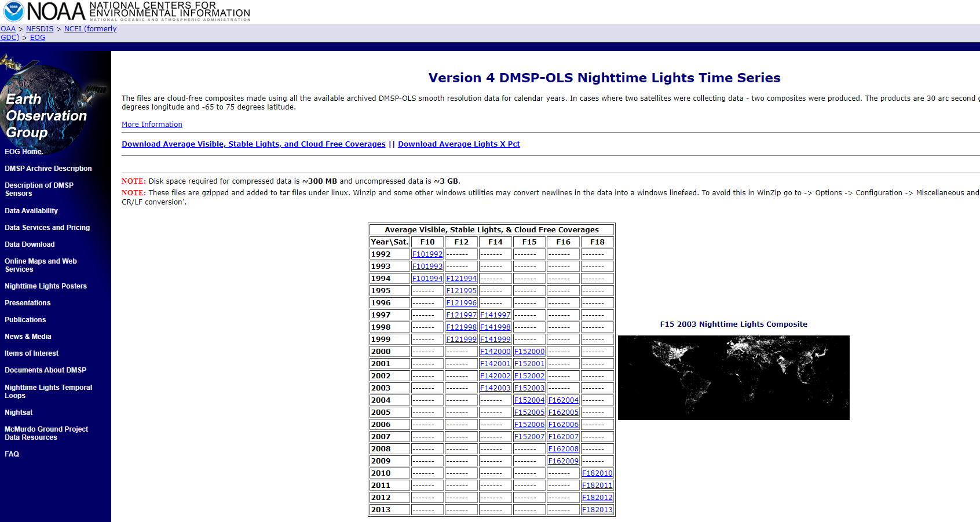Image resolution: width=980 pixels, height=522 pixels.
Task: Open the EOG breadcrumb link
Action: (37, 37)
